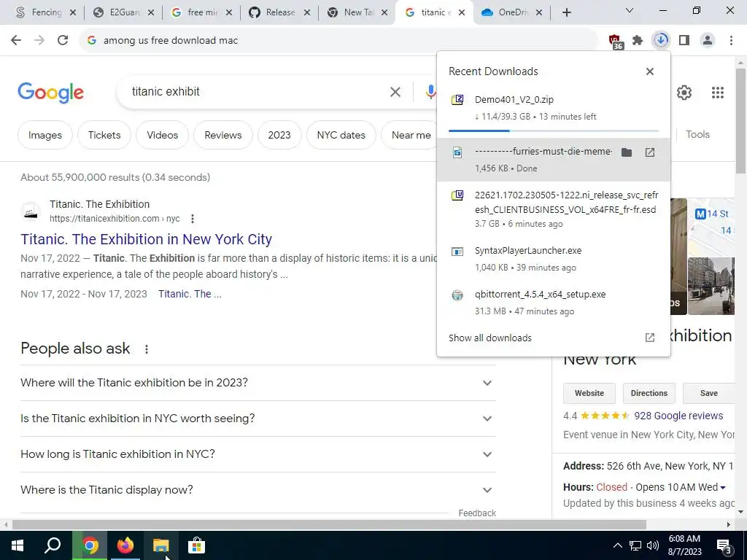Switch to the Fencing tab

45,13
